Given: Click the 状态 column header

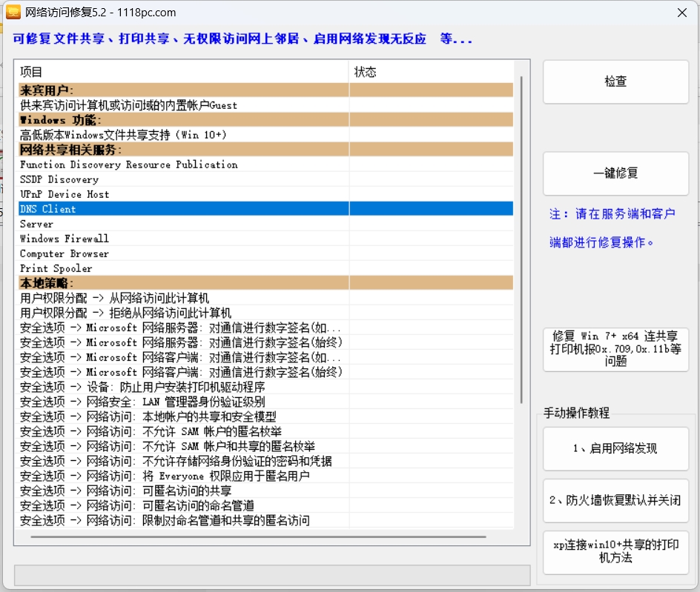Looking at the screenshot, I should 430,72.
